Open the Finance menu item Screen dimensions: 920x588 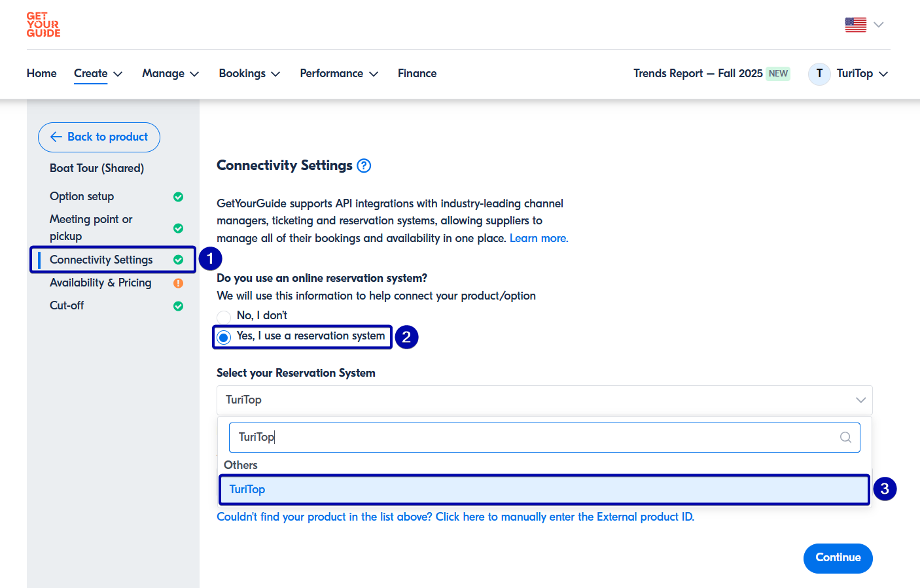417,74
